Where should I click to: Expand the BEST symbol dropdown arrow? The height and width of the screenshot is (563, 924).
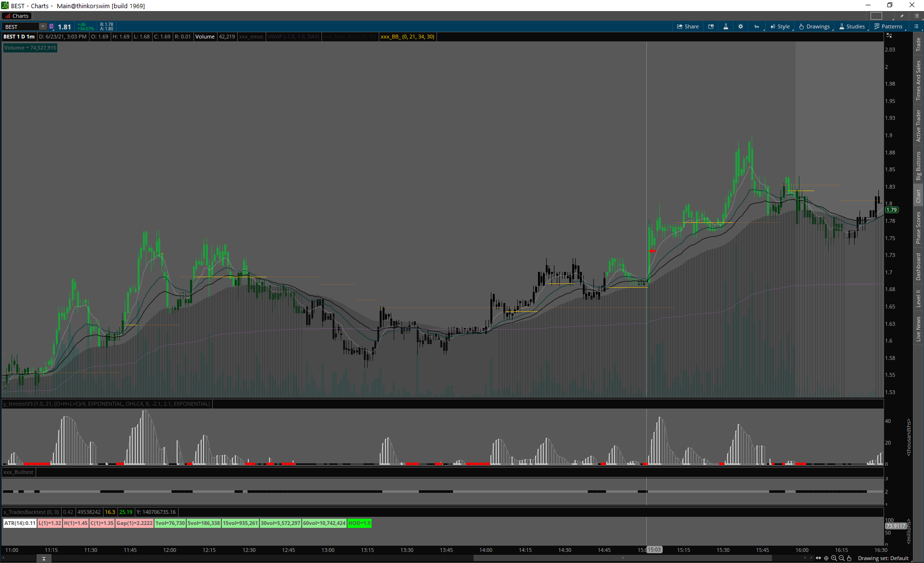(x=43, y=26)
